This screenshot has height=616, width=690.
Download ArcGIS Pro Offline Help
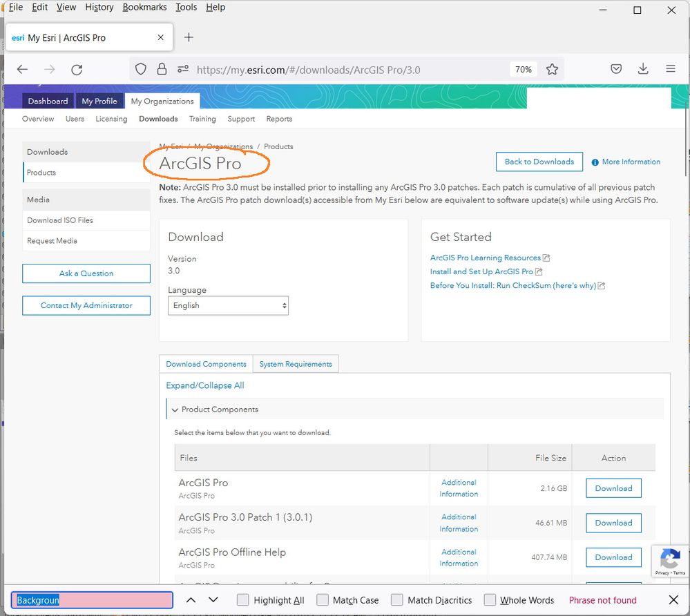click(613, 557)
